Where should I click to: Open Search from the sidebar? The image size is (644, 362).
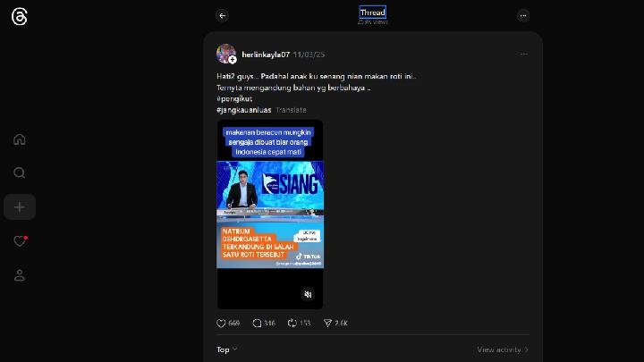coord(20,173)
